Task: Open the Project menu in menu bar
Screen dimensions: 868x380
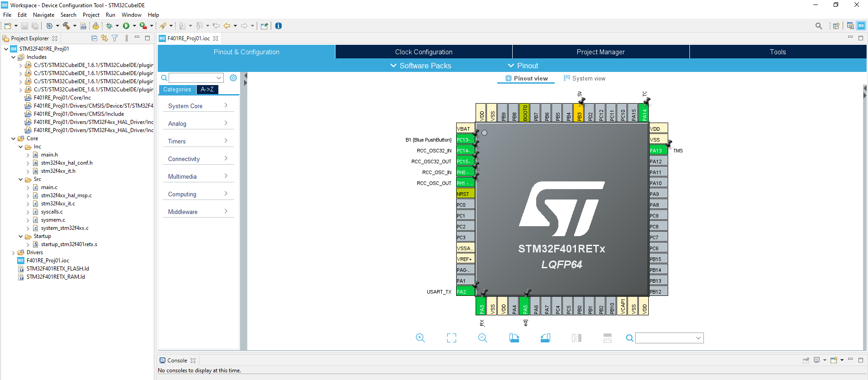Action: pos(91,15)
